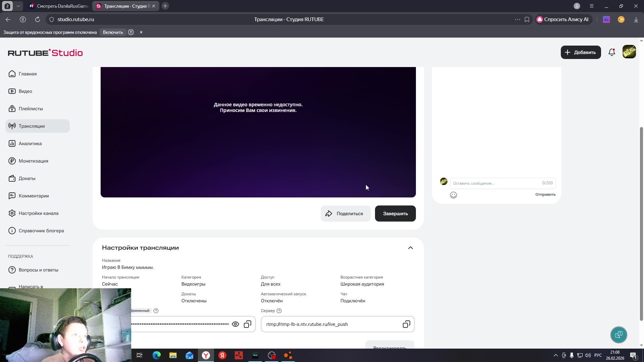Collapse the Настройки трансляции section
Screen dimensions: 644x362
[x=410, y=248]
